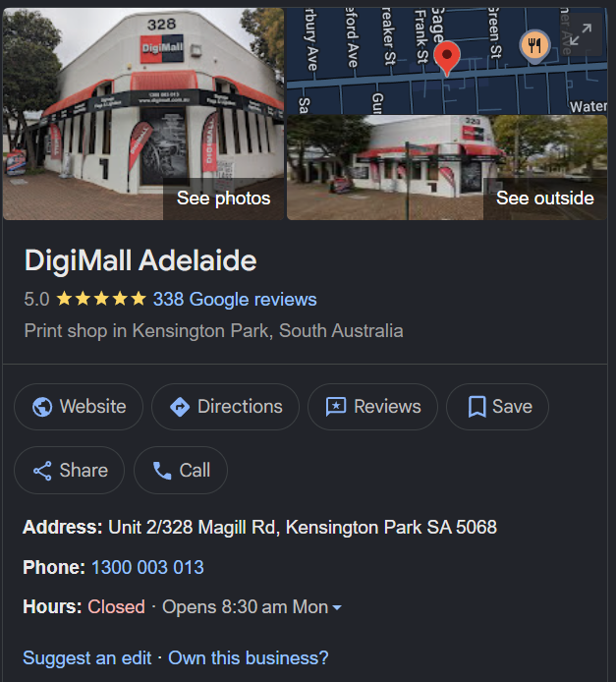Screen dimensions: 616x682
Task: Click the globe icon on Website button
Action: [42, 407]
